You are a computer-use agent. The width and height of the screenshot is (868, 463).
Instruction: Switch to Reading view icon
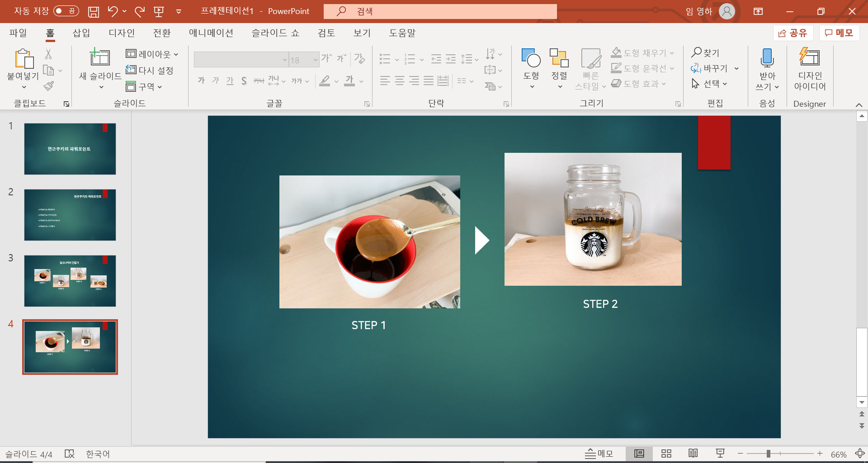tap(693, 454)
